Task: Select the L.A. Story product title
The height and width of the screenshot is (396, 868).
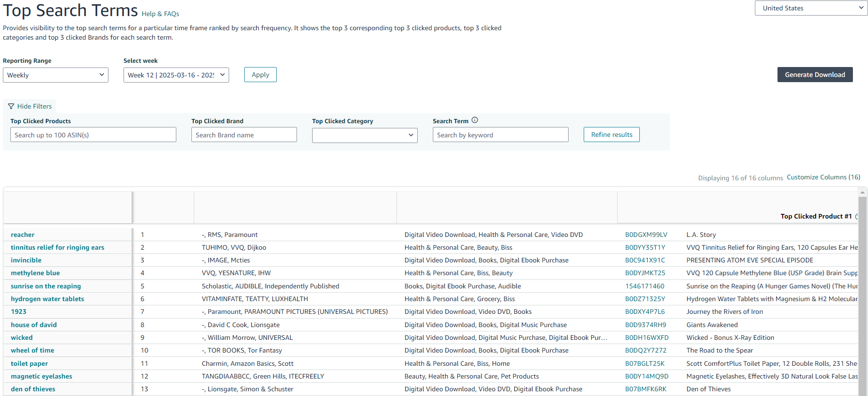Action: tap(701, 235)
